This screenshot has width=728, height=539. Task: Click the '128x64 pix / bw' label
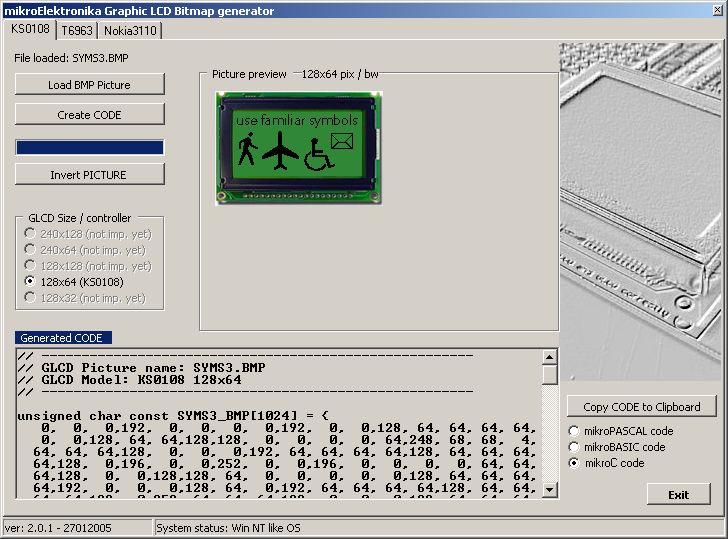click(340, 74)
